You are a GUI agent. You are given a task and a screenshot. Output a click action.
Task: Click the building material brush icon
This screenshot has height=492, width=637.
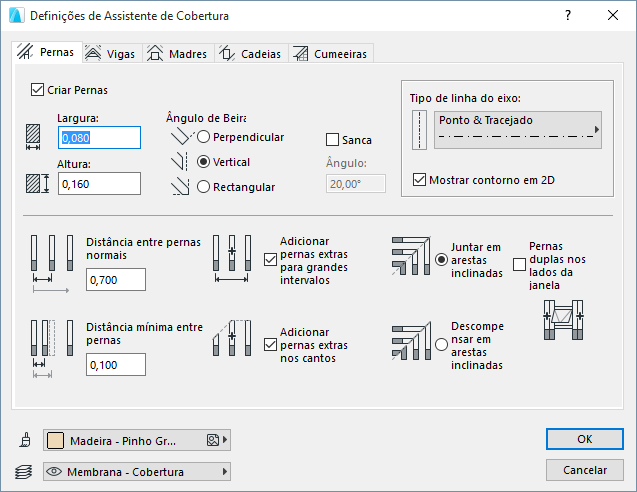point(25,440)
